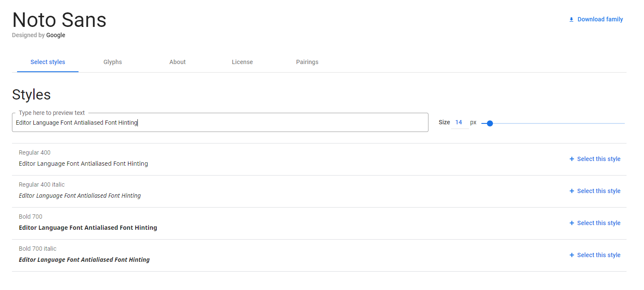Open the Glyphs tab
Viewport: 644px width, 290px height.
[113, 62]
